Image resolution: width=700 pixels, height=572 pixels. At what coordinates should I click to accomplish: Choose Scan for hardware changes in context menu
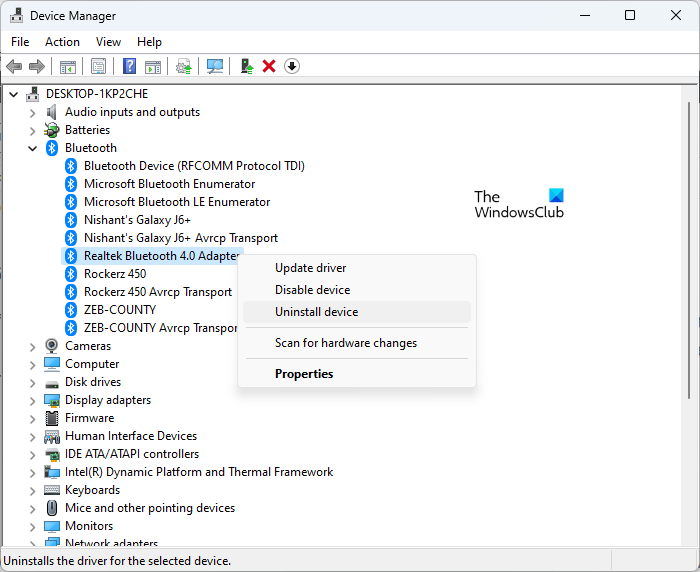tap(357, 343)
